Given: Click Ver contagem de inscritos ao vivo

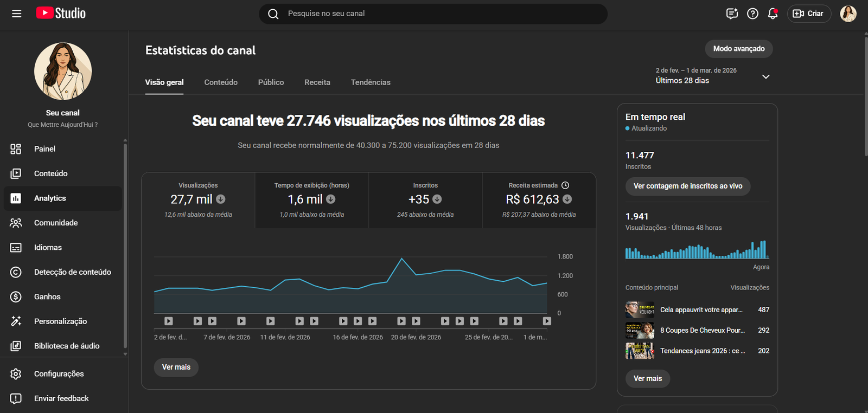Looking at the screenshot, I should point(687,186).
